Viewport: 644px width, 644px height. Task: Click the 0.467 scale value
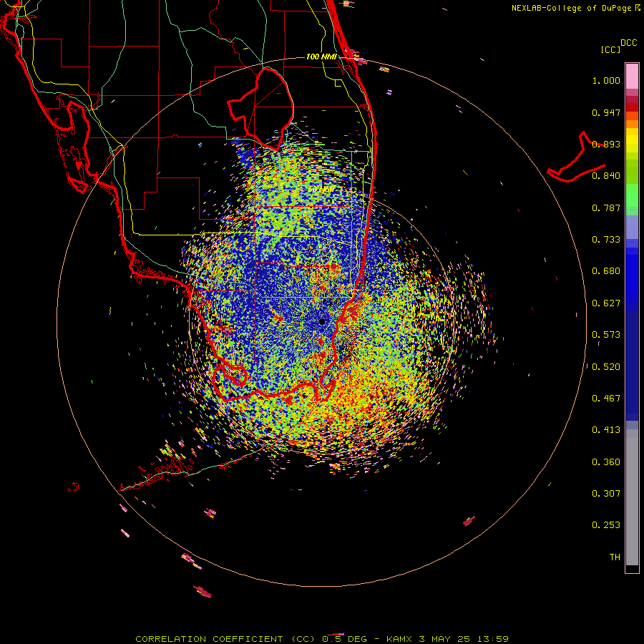606,399
